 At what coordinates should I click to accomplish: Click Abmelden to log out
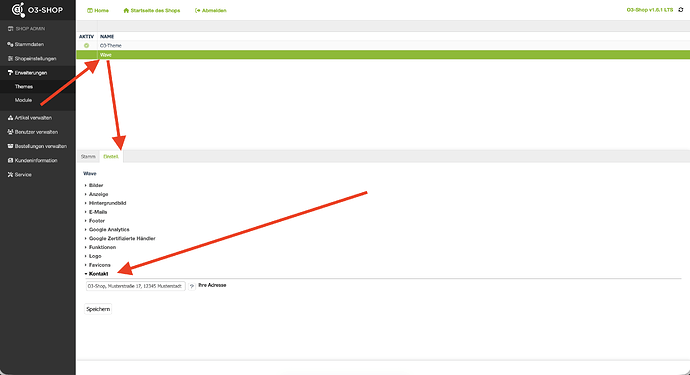[211, 11]
